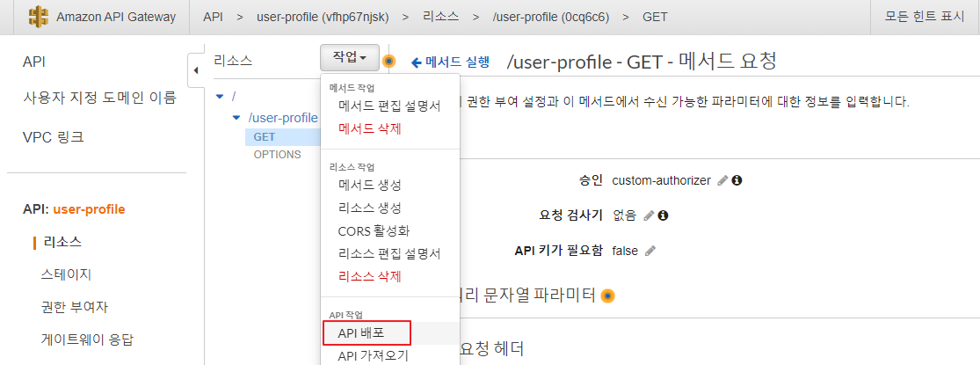
Task: Click Amazon API Gateway title text
Action: (116, 17)
